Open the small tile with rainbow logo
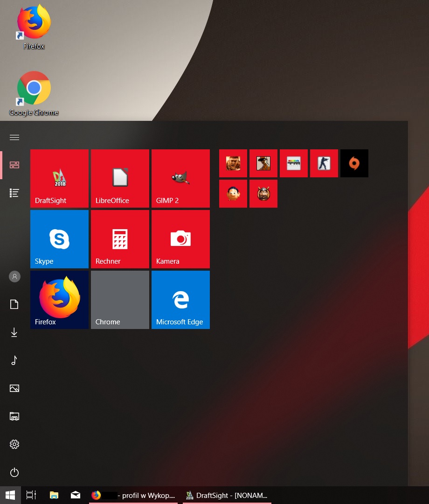Image resolution: width=429 pixels, height=504 pixels. pos(294,163)
